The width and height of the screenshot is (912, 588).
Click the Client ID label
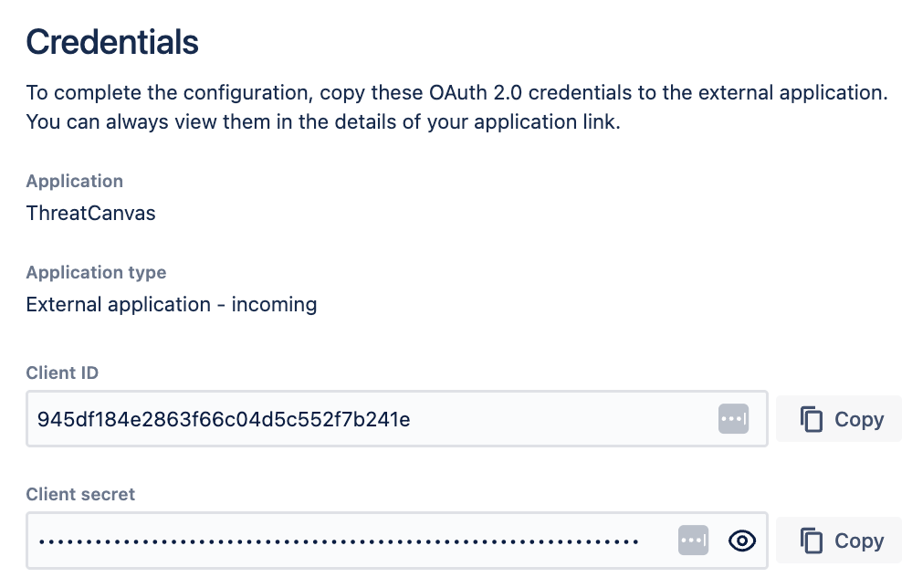tap(62, 373)
